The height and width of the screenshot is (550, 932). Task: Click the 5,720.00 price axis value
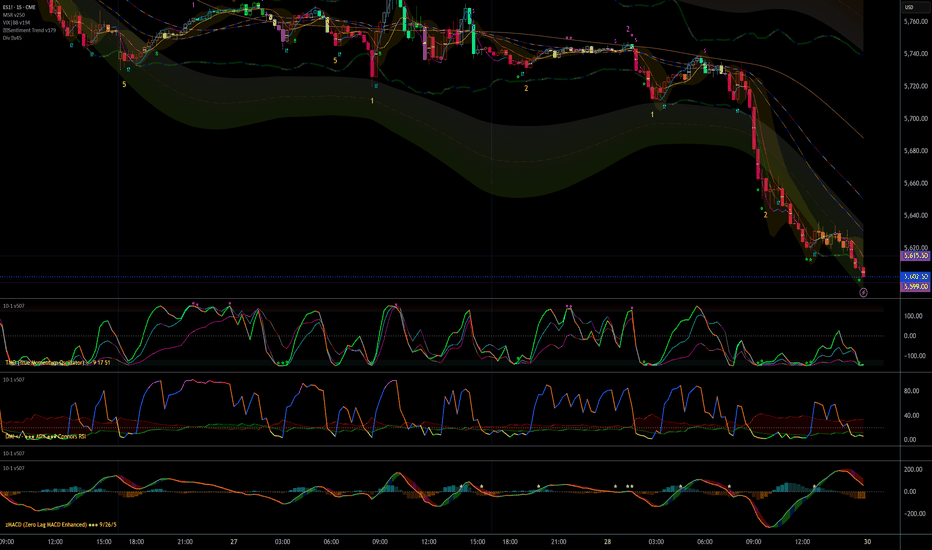[x=915, y=86]
